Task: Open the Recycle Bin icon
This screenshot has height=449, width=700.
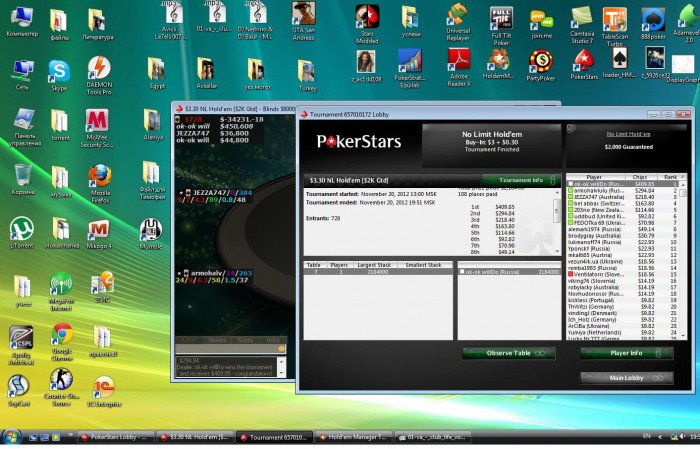Action: 23,179
